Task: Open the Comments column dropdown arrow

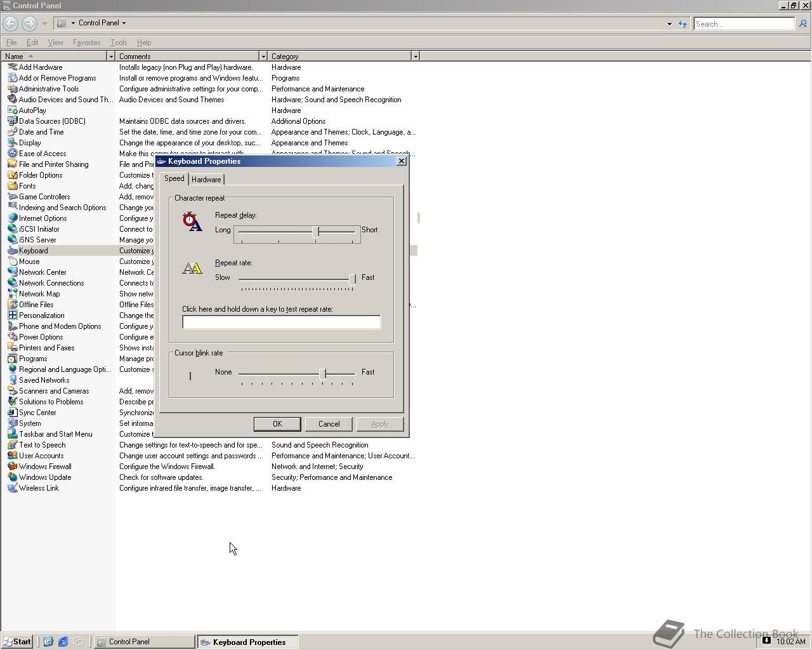Action: (263, 56)
